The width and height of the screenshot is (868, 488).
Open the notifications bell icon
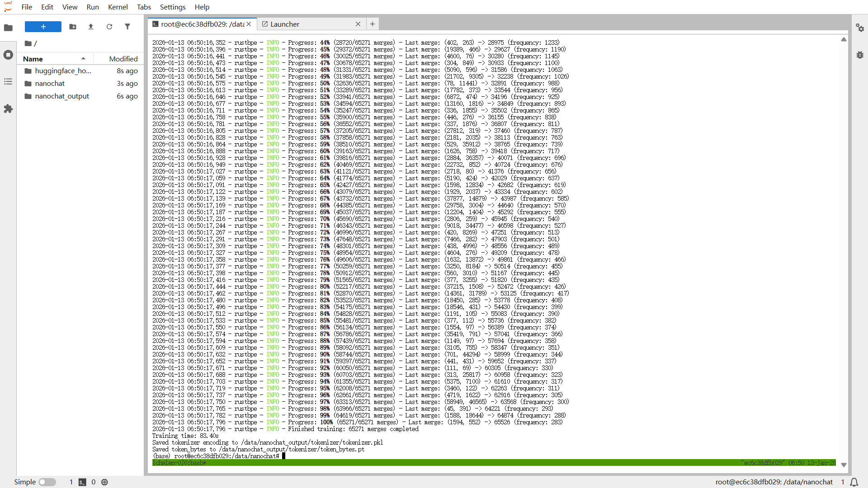pyautogui.click(x=854, y=482)
